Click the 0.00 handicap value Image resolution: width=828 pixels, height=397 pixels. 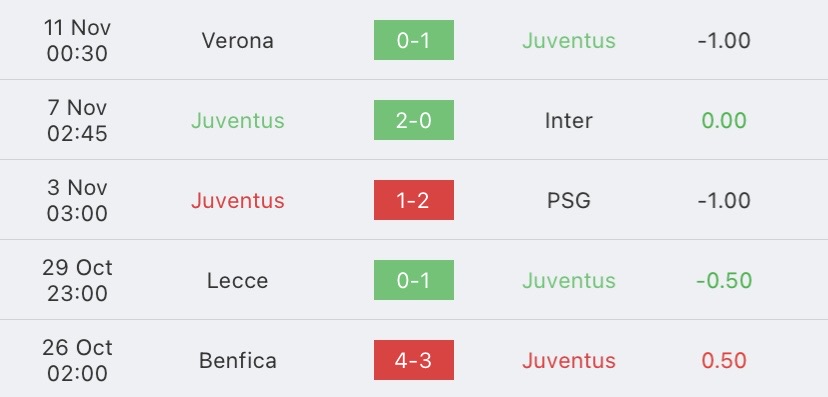point(724,120)
